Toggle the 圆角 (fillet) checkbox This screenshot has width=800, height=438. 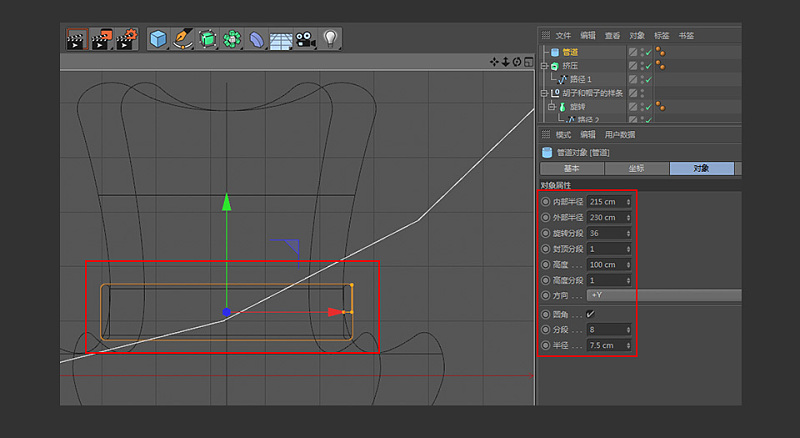591,313
